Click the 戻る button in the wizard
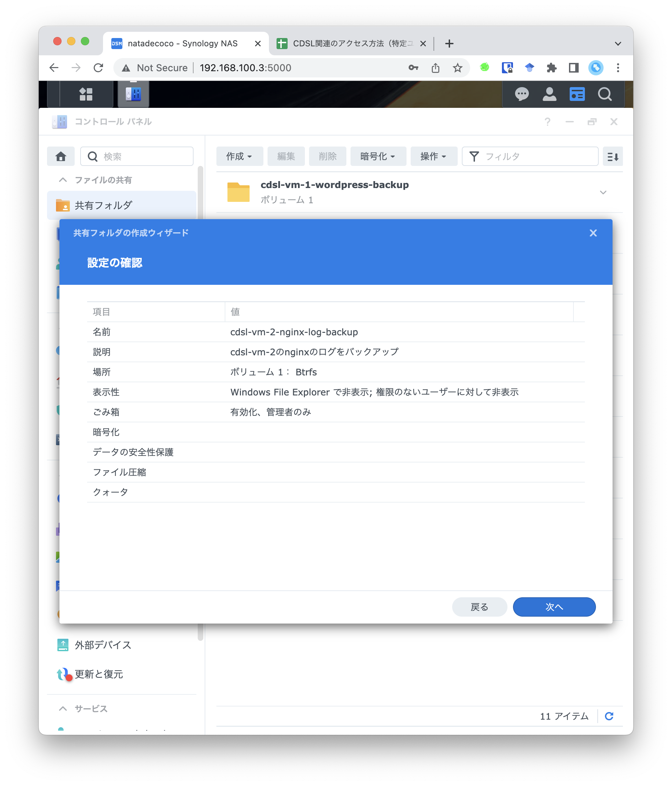The width and height of the screenshot is (672, 786). click(479, 607)
